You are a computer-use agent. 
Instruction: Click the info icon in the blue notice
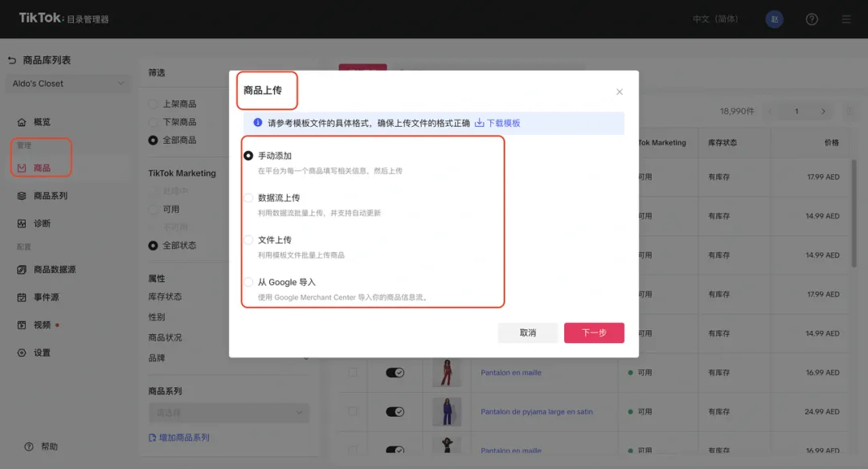pos(257,123)
